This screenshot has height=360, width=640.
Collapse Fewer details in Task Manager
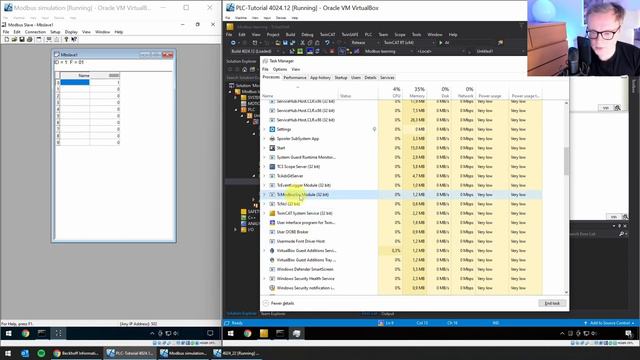pos(279,303)
